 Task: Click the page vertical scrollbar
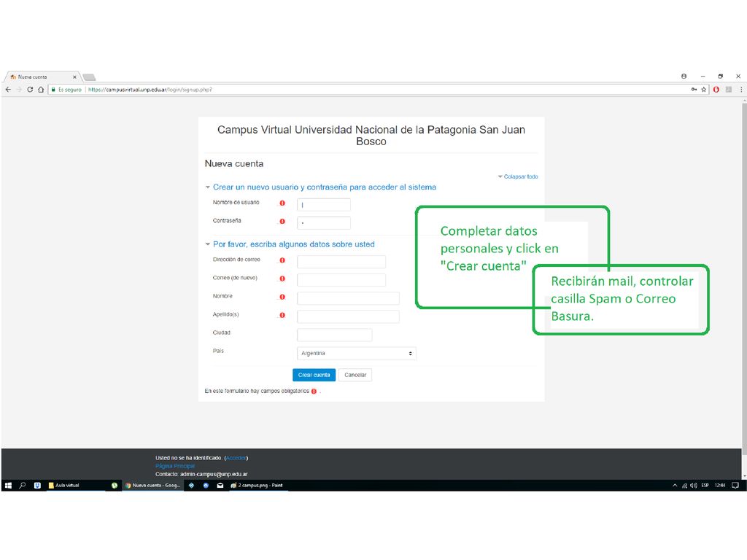pos(743,279)
